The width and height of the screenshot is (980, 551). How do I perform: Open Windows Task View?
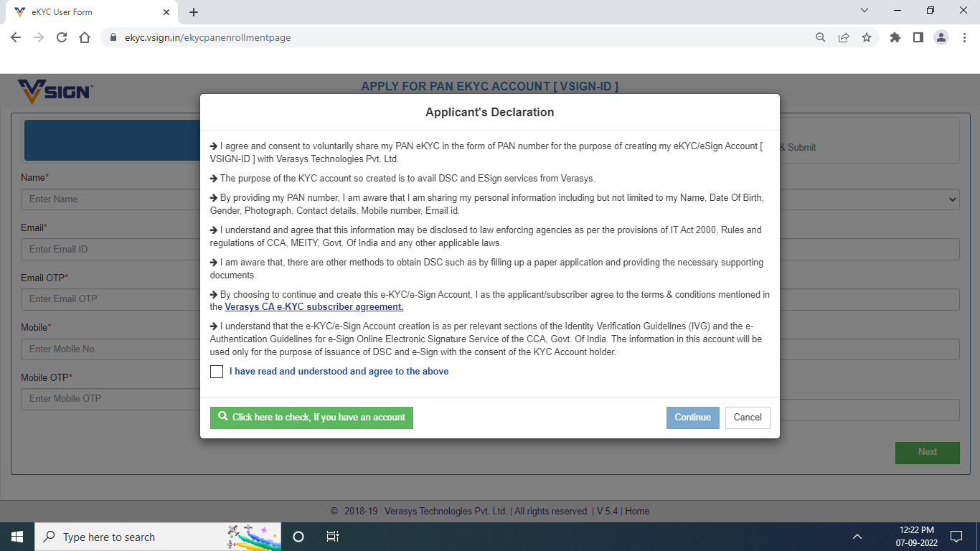(333, 537)
